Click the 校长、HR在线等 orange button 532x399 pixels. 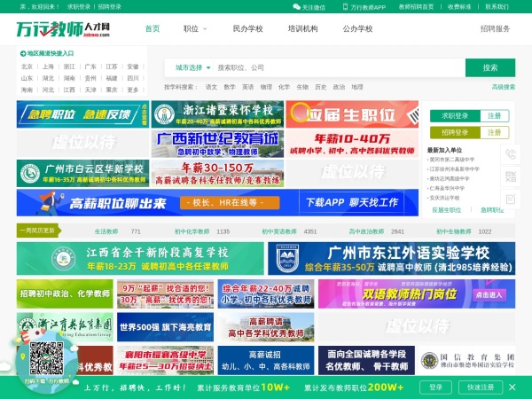point(230,203)
